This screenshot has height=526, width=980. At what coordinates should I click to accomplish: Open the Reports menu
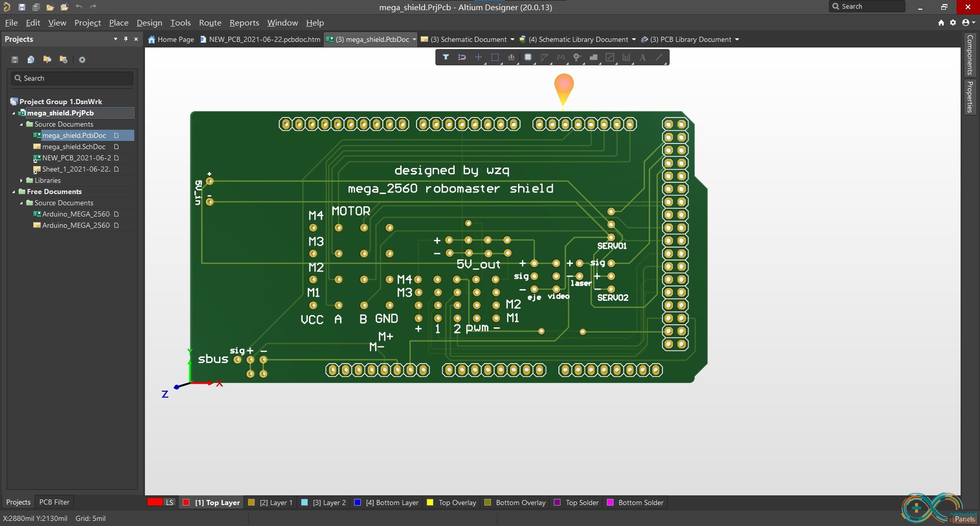(244, 22)
